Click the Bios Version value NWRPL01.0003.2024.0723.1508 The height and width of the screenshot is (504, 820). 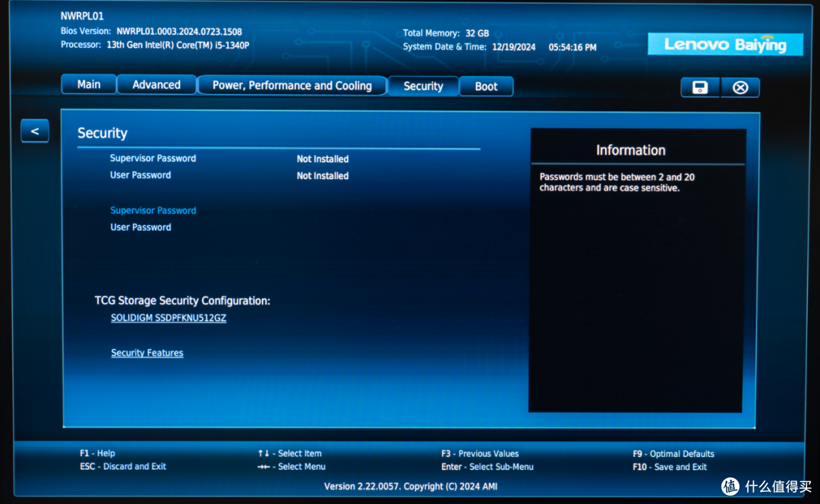click(179, 31)
